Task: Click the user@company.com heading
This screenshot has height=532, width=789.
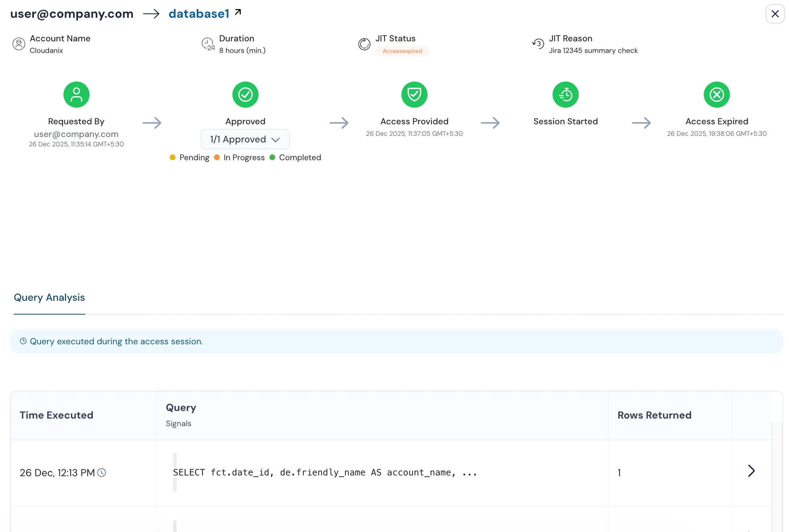Action: click(71, 14)
